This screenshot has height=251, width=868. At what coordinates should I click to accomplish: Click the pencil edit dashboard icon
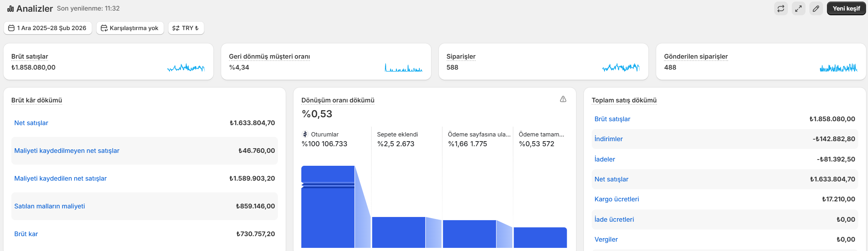[x=816, y=9]
